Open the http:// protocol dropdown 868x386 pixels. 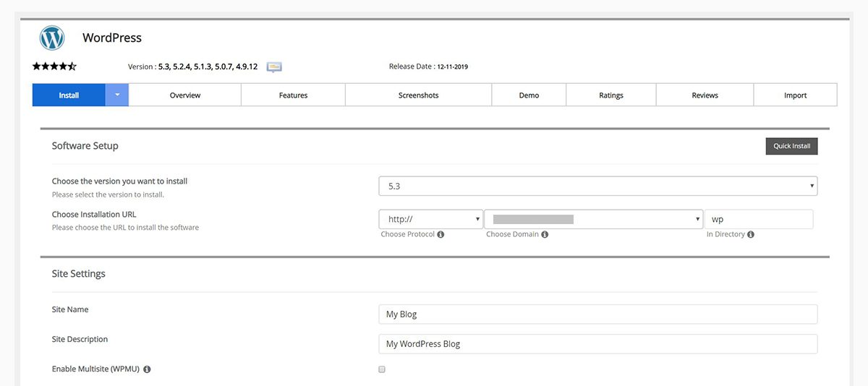[431, 219]
